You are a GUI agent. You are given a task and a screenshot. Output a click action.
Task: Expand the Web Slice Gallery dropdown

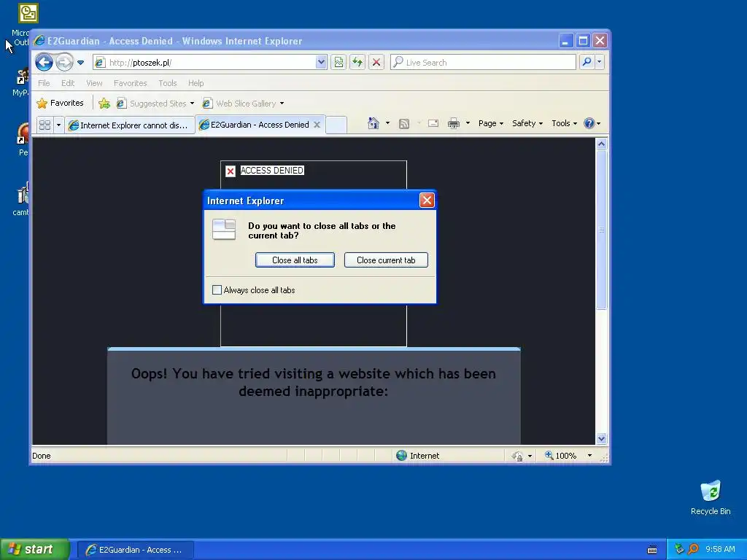point(282,104)
